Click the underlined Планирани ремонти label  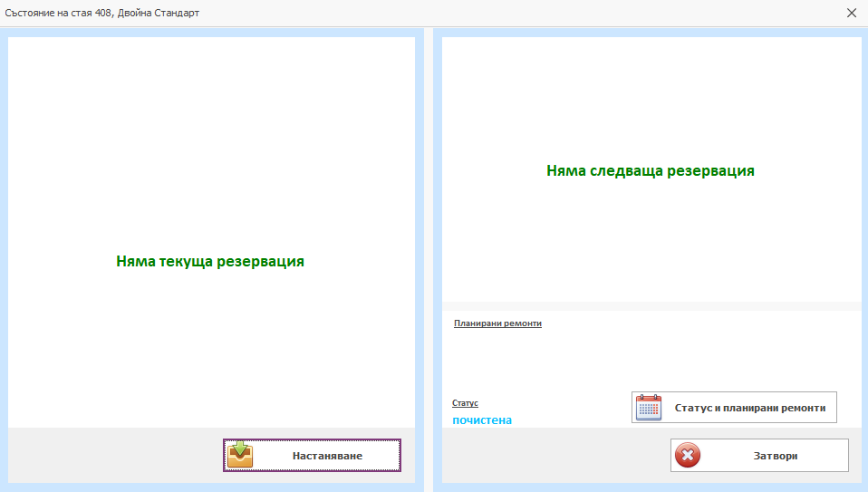(497, 323)
